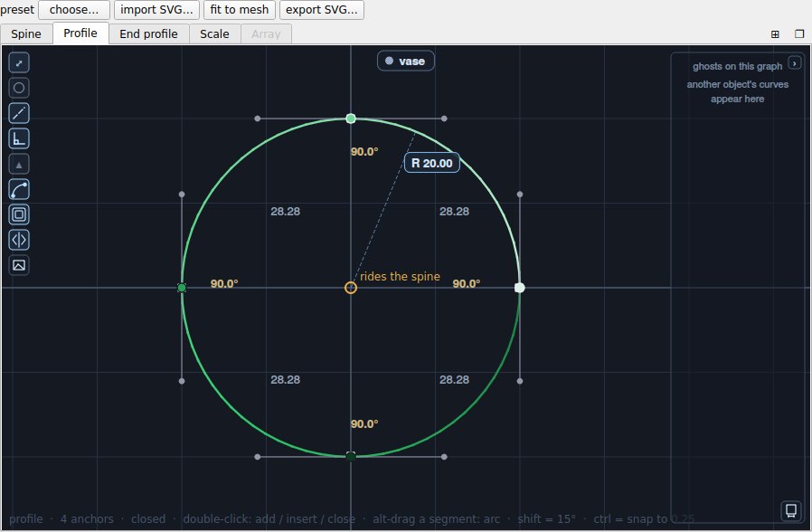Collapse the ghosts panel with the chevron

coord(795,63)
